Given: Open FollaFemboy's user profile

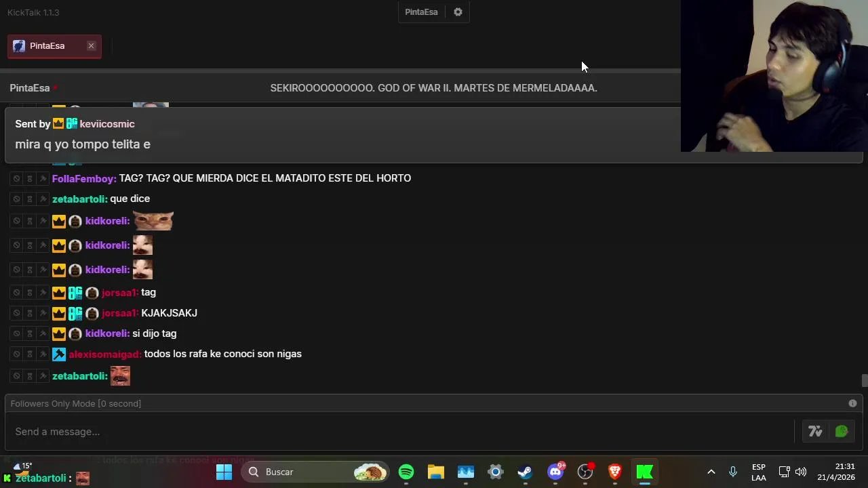Looking at the screenshot, I should coord(84,178).
